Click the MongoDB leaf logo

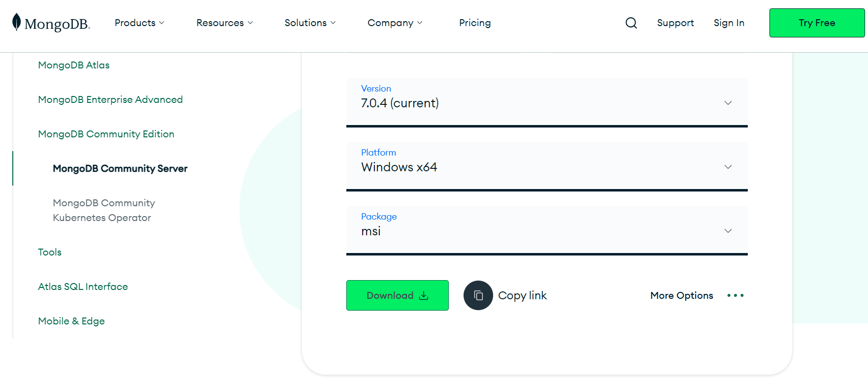point(17,23)
